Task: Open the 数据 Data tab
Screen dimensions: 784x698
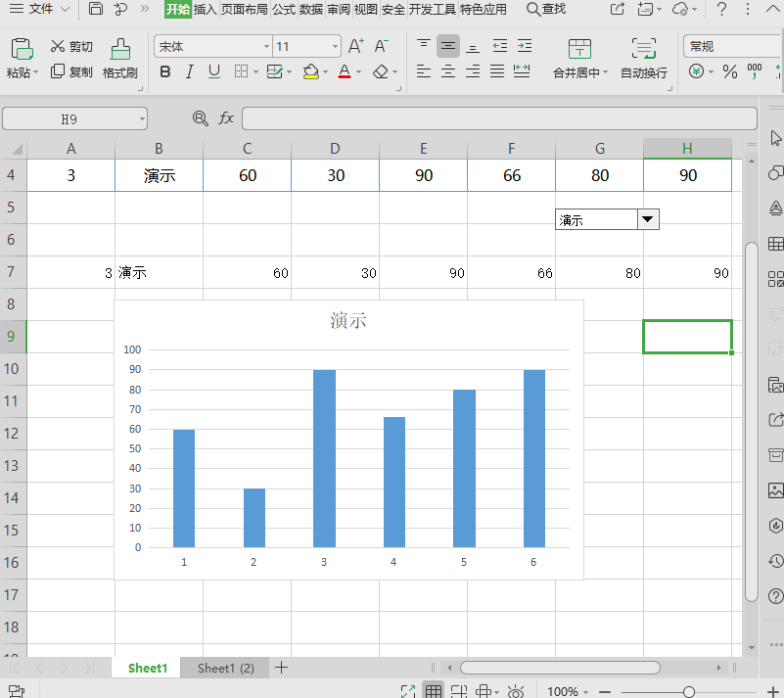Action: click(x=311, y=9)
